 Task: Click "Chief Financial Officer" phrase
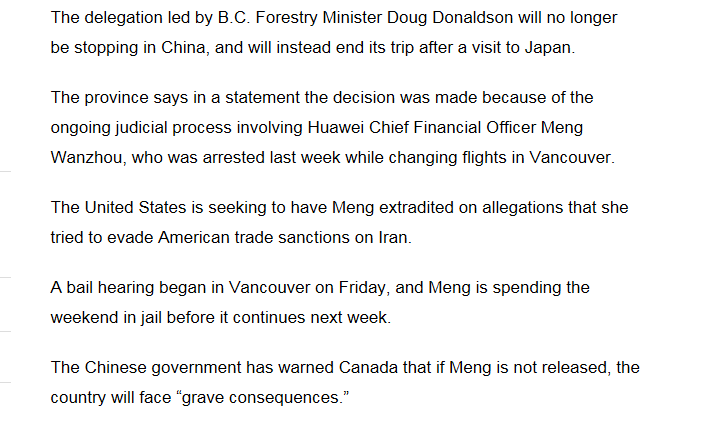point(452,127)
